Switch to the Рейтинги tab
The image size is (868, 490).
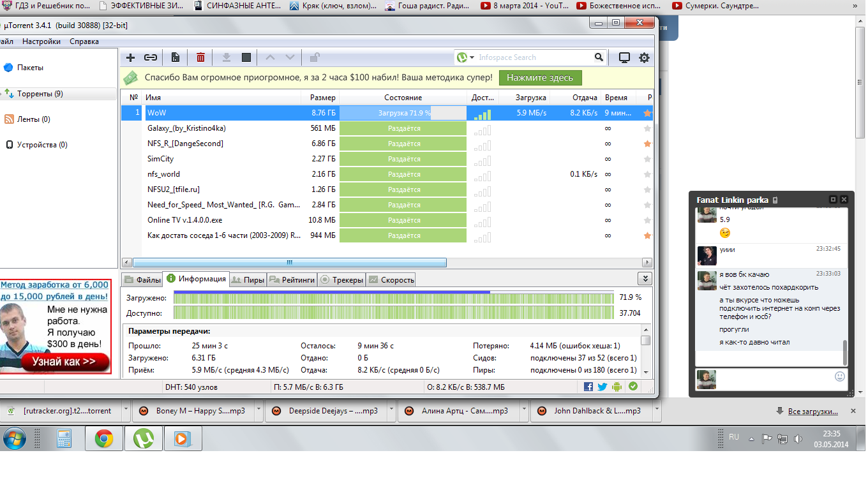point(292,279)
